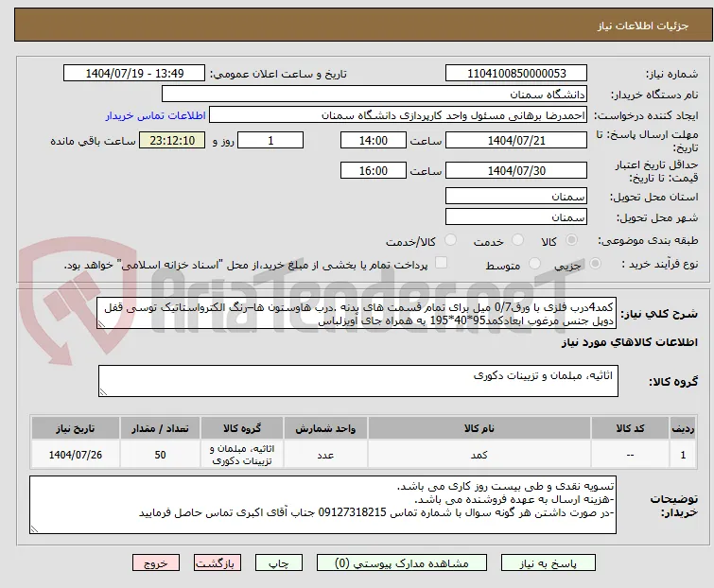Click the گروه کالا text area
Screen dimensions: 714x588
pyautogui.click(x=358, y=381)
